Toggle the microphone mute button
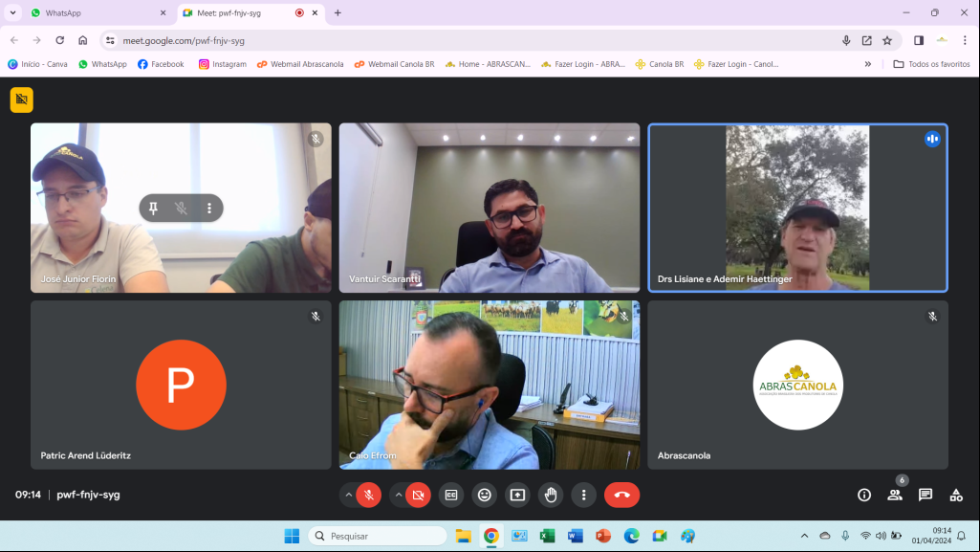This screenshot has height=552, width=980. coord(369,496)
